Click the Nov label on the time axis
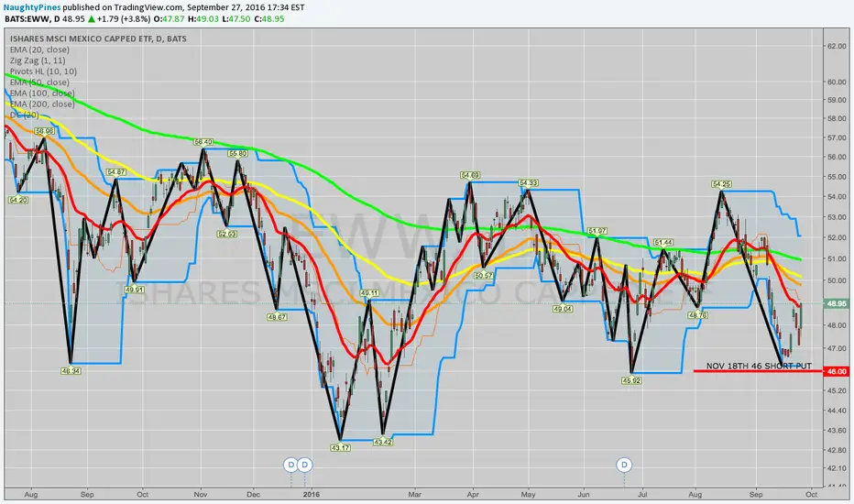 [x=201, y=495]
